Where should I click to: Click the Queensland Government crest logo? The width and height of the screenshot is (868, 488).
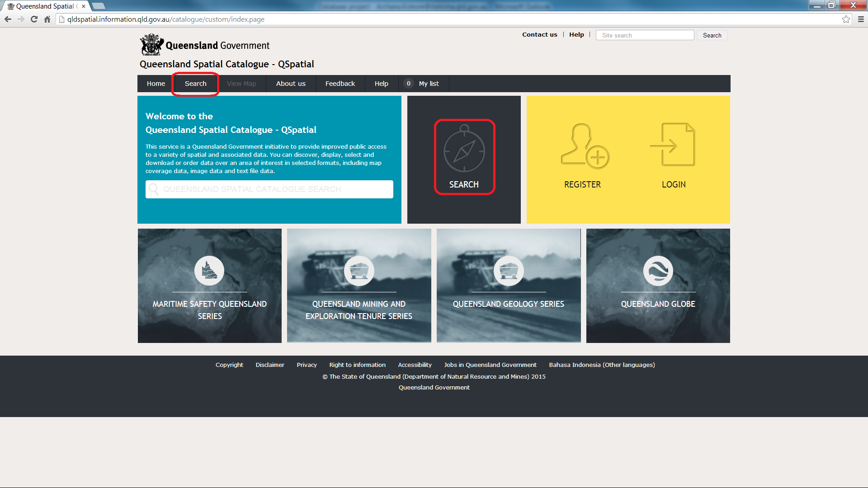[151, 45]
